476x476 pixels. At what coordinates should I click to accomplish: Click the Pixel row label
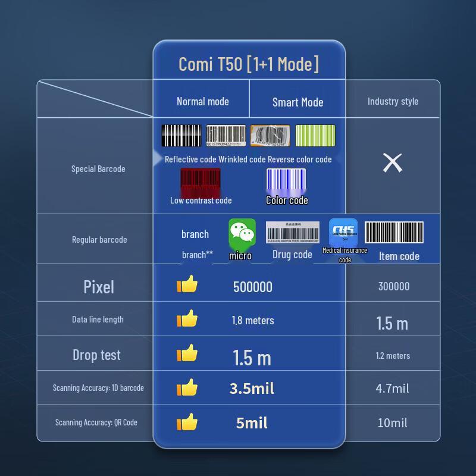pyautogui.click(x=99, y=287)
